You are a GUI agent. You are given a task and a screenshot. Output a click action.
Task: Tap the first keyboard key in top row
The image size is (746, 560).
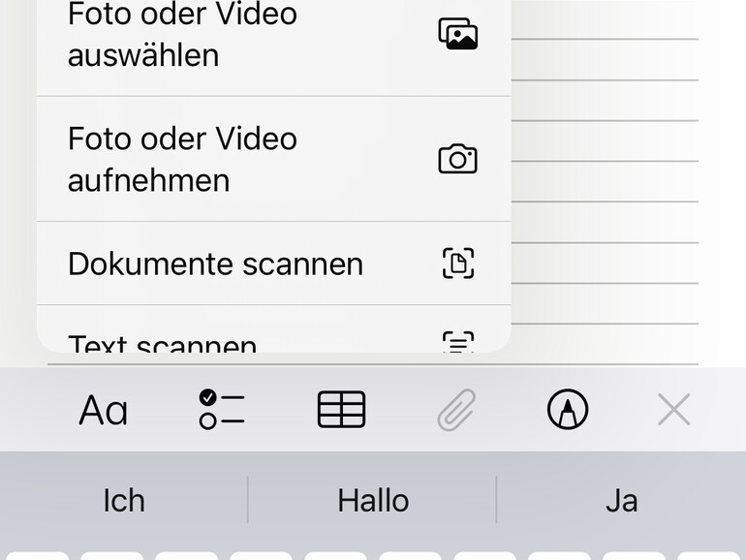point(37,556)
